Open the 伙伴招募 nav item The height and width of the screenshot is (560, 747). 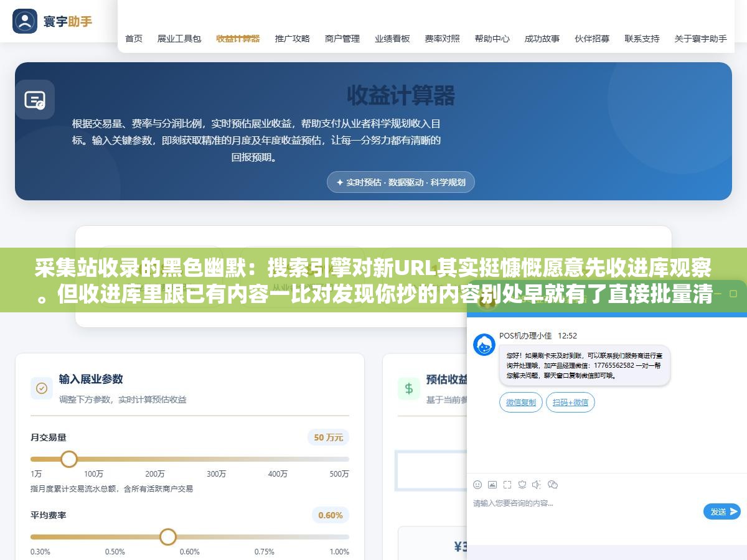click(592, 39)
